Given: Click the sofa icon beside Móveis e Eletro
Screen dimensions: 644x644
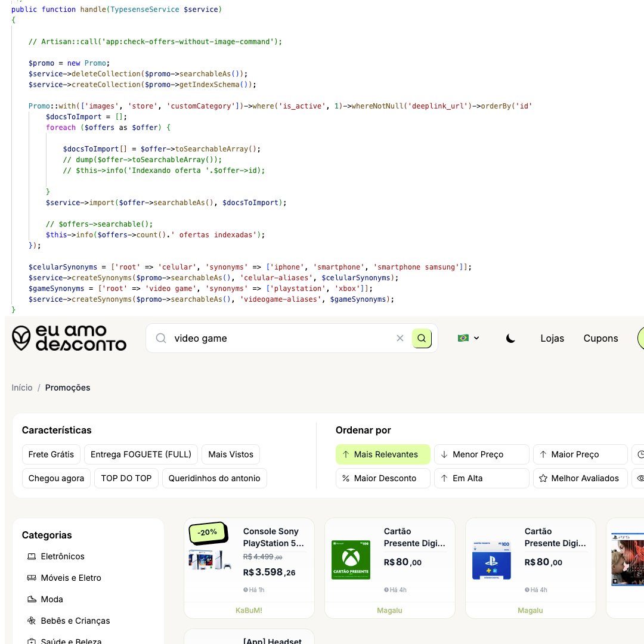Looking at the screenshot, I should (32, 578).
